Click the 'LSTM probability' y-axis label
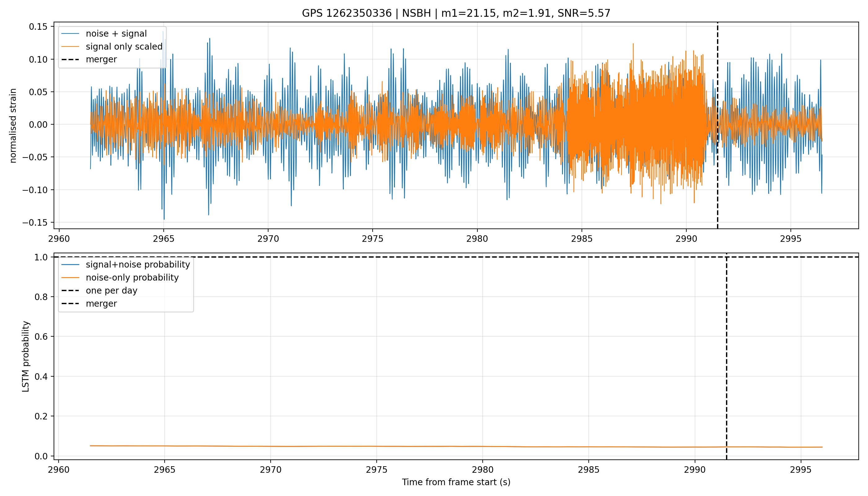868x496 pixels. (x=26, y=356)
